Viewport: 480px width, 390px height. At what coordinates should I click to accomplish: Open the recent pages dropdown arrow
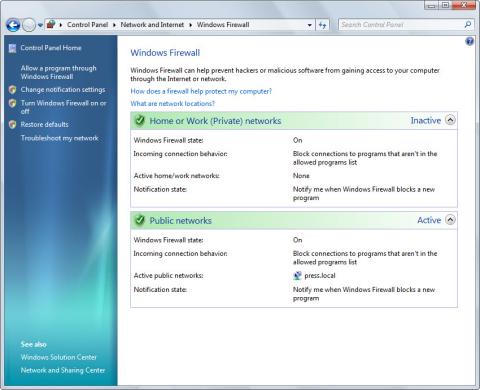coord(40,25)
